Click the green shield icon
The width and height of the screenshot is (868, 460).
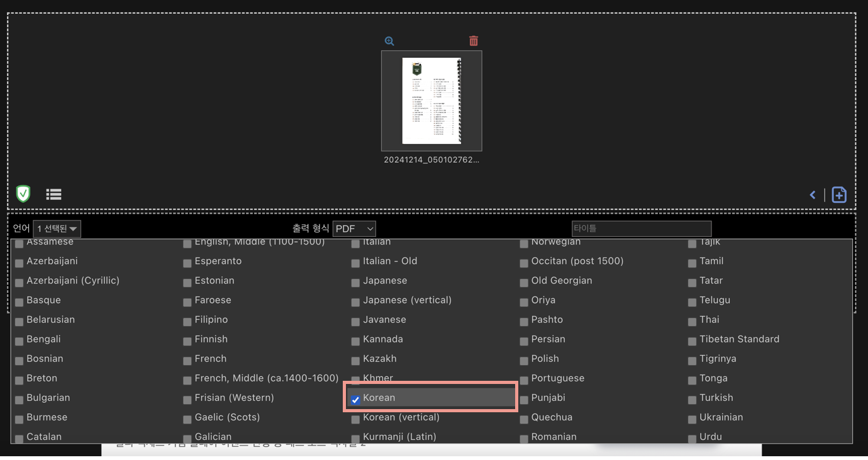click(23, 194)
